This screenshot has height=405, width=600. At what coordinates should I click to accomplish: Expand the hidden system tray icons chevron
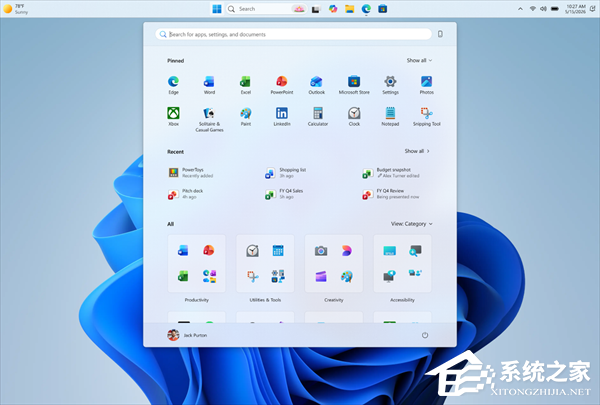click(520, 9)
